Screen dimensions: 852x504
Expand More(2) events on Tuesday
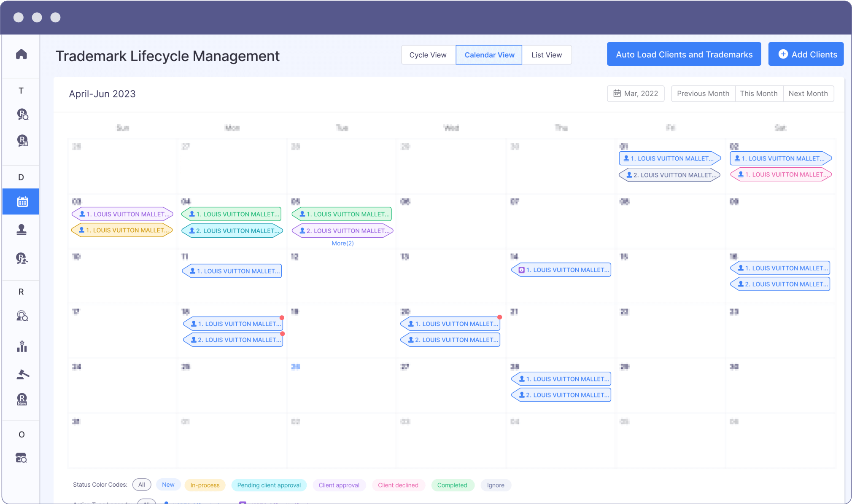[x=342, y=243]
